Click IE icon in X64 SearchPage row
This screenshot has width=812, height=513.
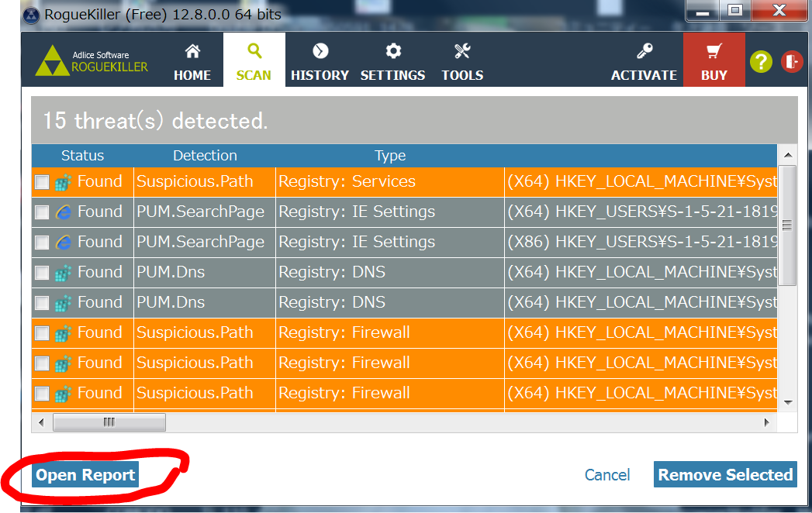[63, 212]
